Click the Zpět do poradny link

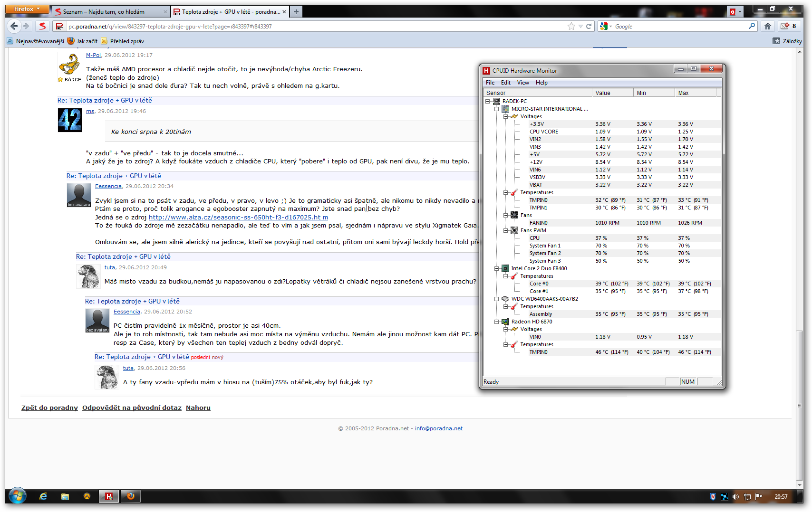pos(49,408)
